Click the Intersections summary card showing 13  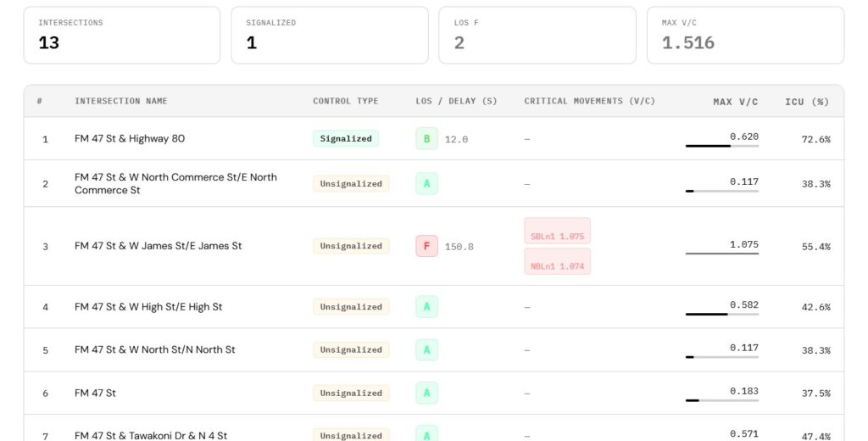pyautogui.click(x=122, y=35)
